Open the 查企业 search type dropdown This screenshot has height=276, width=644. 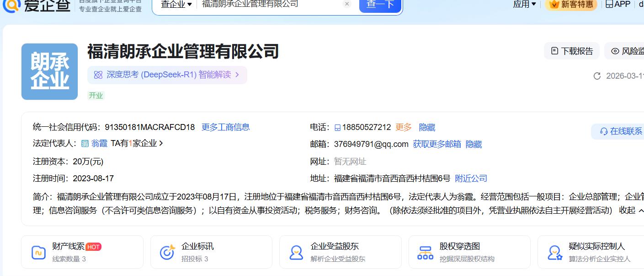click(x=176, y=5)
